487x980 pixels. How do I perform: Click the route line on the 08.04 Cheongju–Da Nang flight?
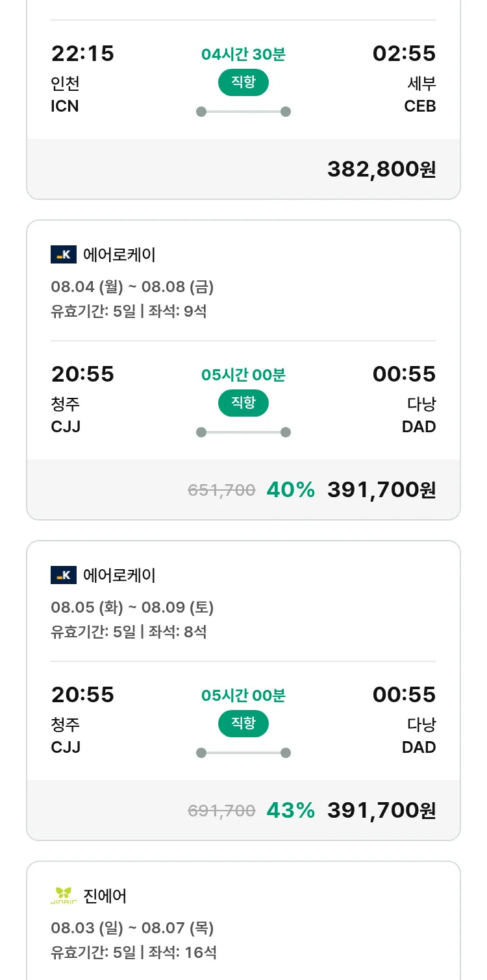pos(243,432)
